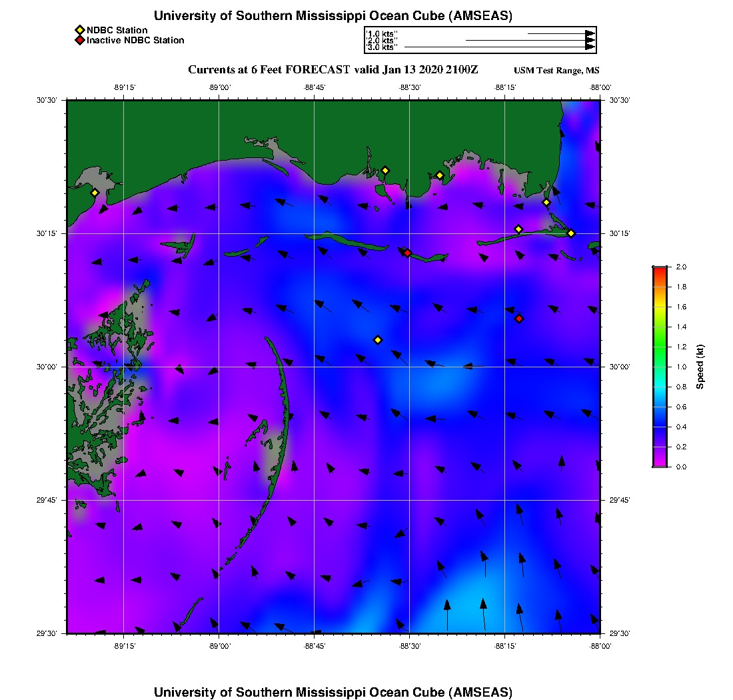Click the magenta bottom of the speed color bar
The width and height of the screenshot is (733, 700).
click(x=660, y=464)
